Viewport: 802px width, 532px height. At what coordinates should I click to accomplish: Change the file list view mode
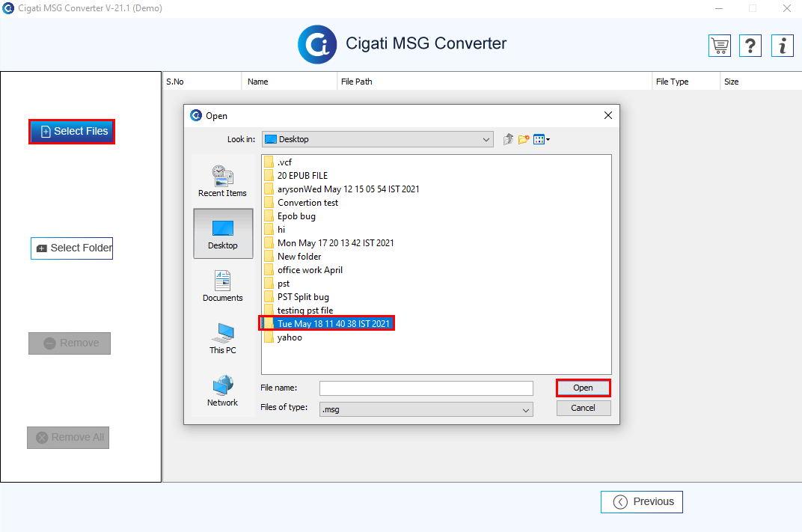(x=541, y=139)
